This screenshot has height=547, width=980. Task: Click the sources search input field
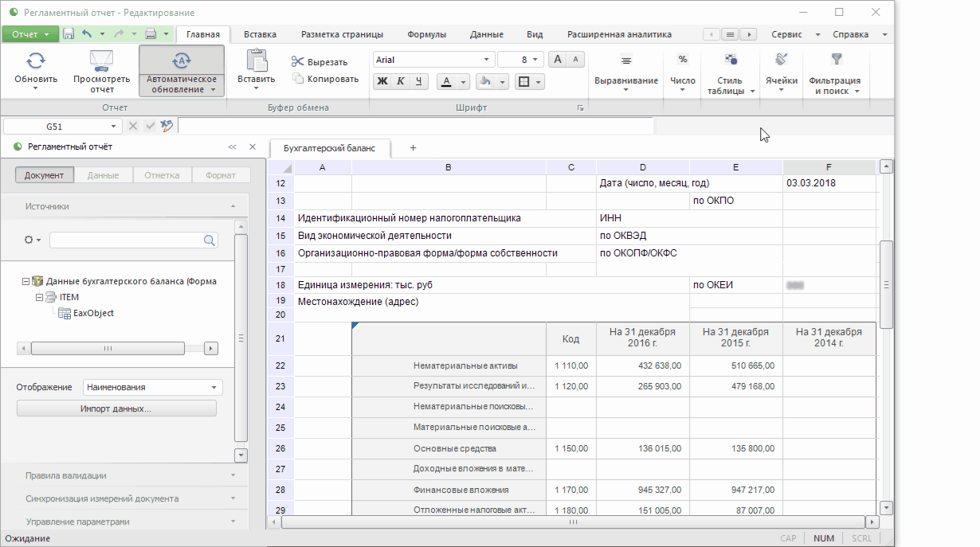coord(125,240)
